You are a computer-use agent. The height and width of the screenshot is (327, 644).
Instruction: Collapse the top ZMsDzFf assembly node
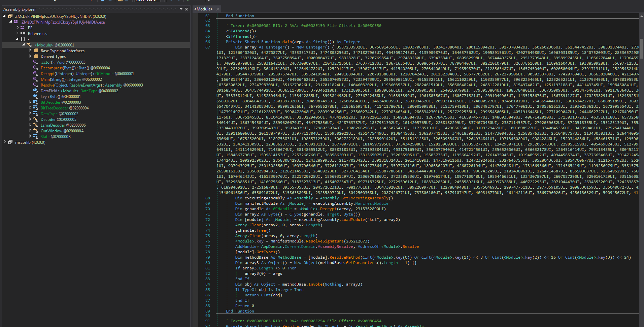(x=4, y=16)
